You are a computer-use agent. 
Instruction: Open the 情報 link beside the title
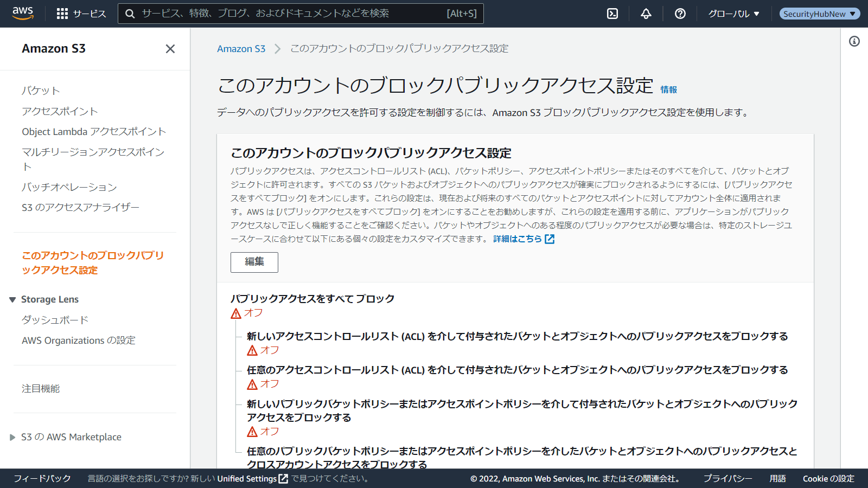pyautogui.click(x=668, y=89)
